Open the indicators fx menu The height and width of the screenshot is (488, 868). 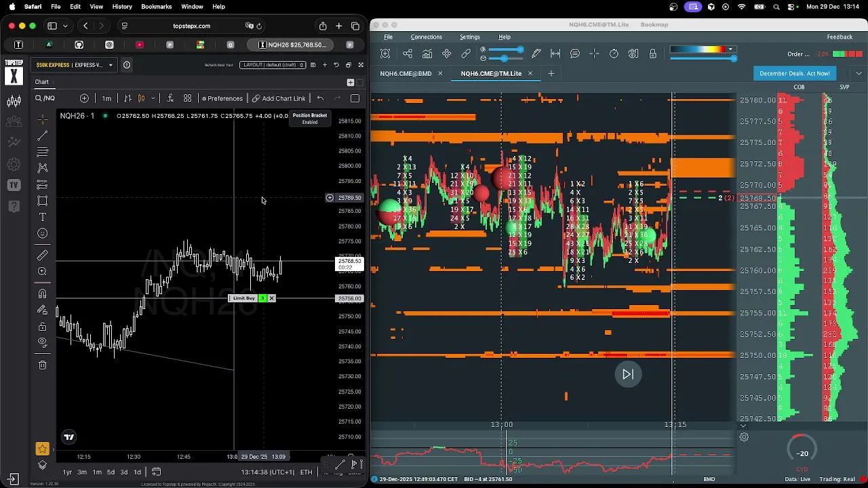[x=170, y=98]
